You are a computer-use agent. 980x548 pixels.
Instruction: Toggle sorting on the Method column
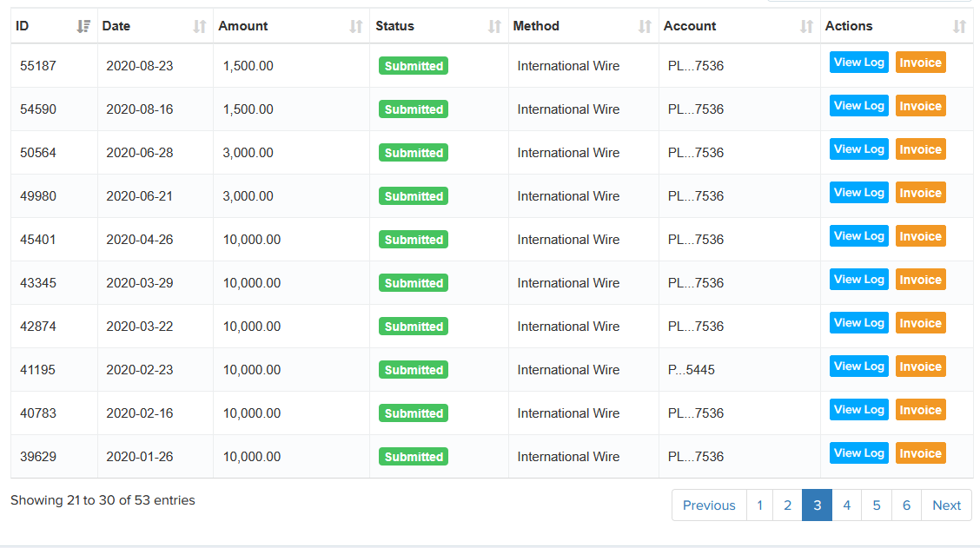(x=645, y=27)
